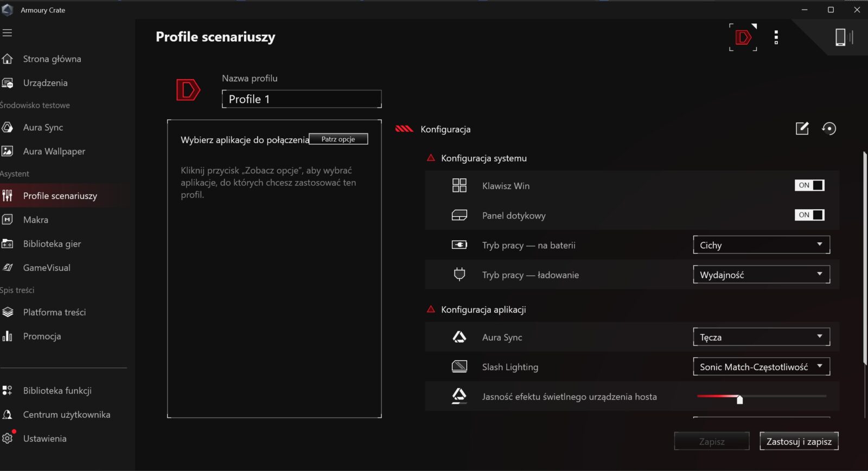Image resolution: width=868 pixels, height=471 pixels.
Task: Open the Tryb pracy ładowanie dropdown
Action: pyautogui.click(x=761, y=275)
